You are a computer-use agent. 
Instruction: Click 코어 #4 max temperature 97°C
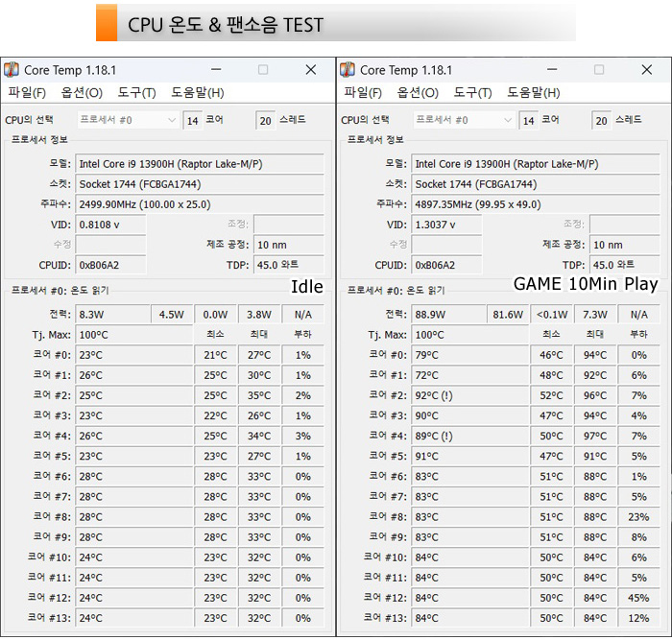[x=595, y=436]
